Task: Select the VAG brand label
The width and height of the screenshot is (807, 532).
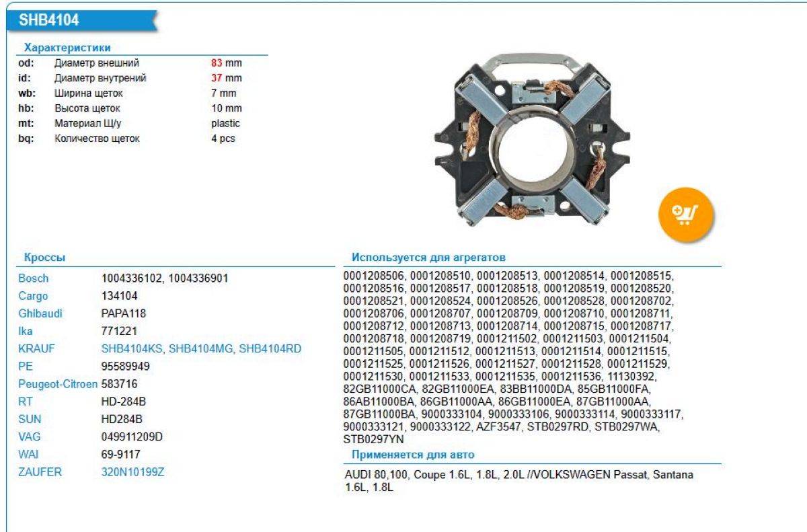Action: click(x=29, y=437)
